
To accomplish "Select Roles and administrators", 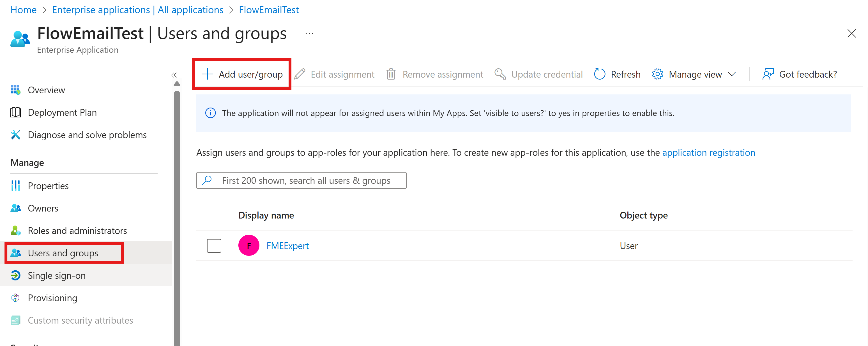I will pyautogui.click(x=77, y=231).
